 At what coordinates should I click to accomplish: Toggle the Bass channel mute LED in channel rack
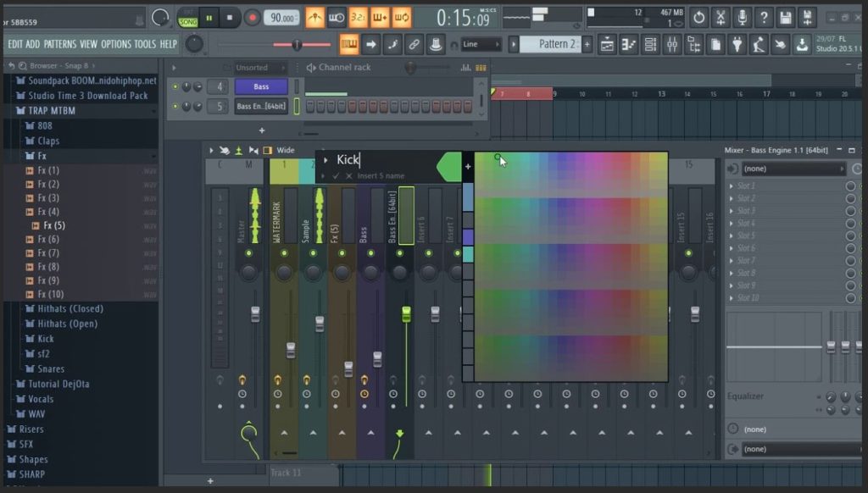coord(175,87)
